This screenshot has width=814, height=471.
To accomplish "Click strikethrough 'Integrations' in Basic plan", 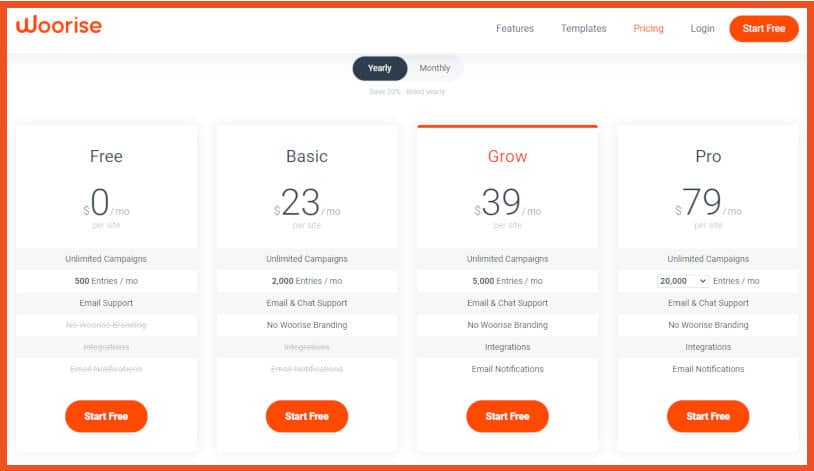I will [307, 347].
